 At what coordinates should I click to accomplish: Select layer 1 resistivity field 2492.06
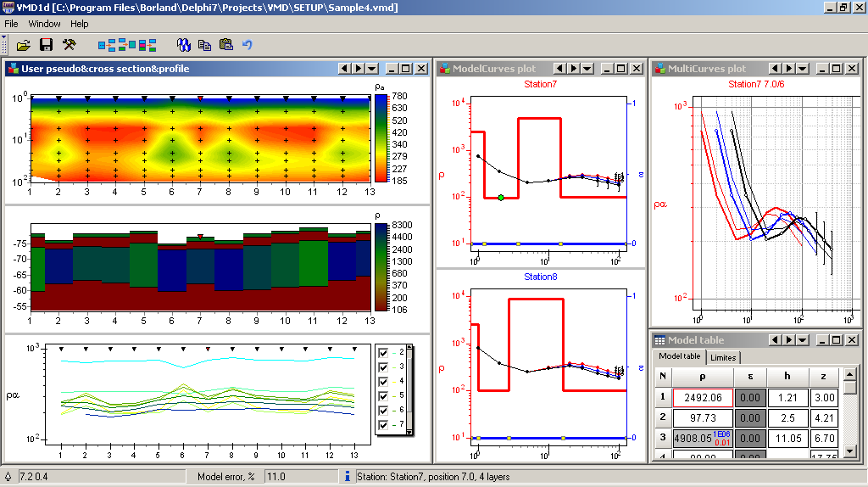702,397
